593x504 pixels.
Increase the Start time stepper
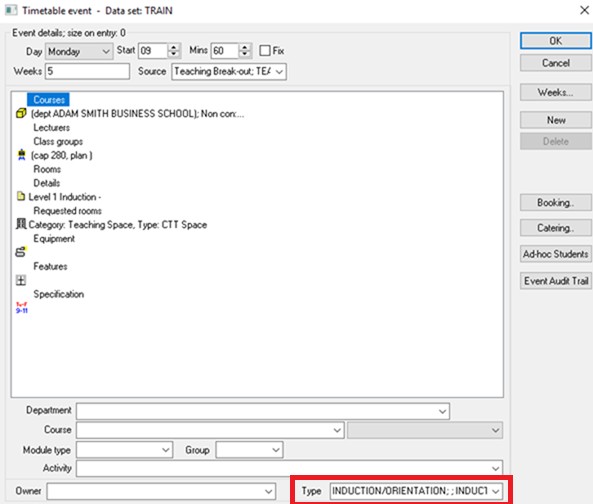coord(174,47)
